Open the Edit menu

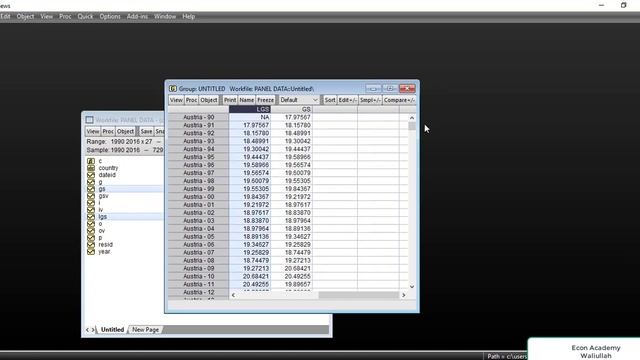5,16
